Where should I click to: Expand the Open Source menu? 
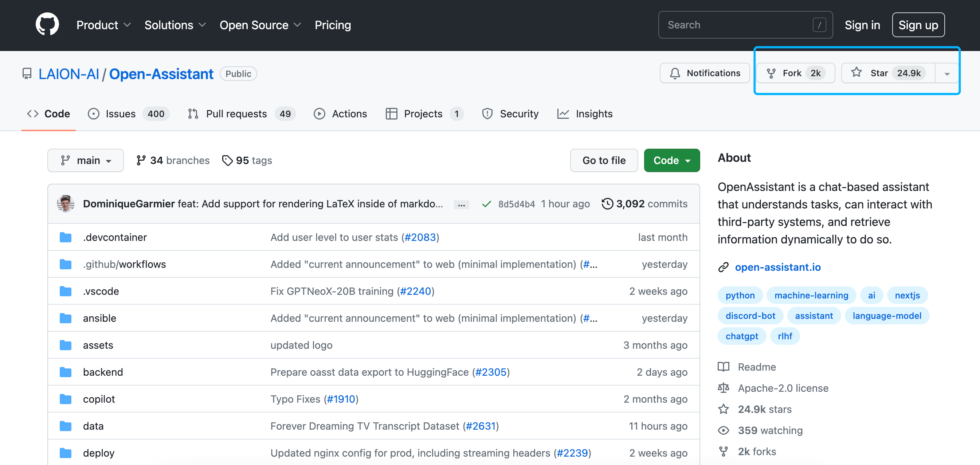(x=260, y=25)
